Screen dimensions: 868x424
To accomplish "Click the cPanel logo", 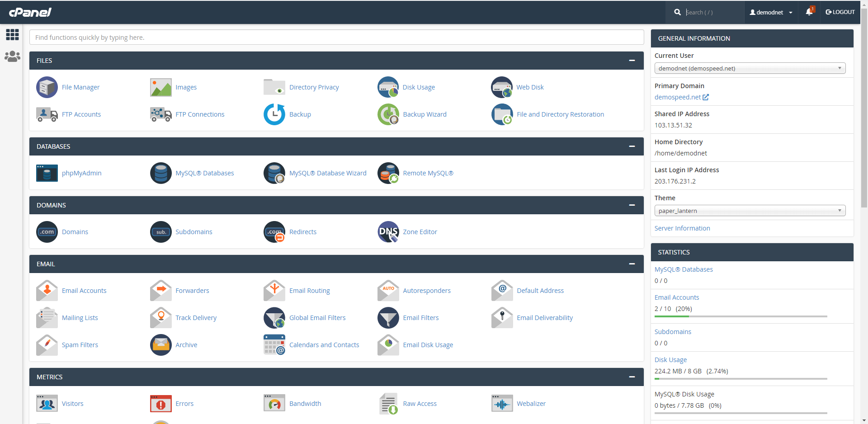I will click(30, 12).
